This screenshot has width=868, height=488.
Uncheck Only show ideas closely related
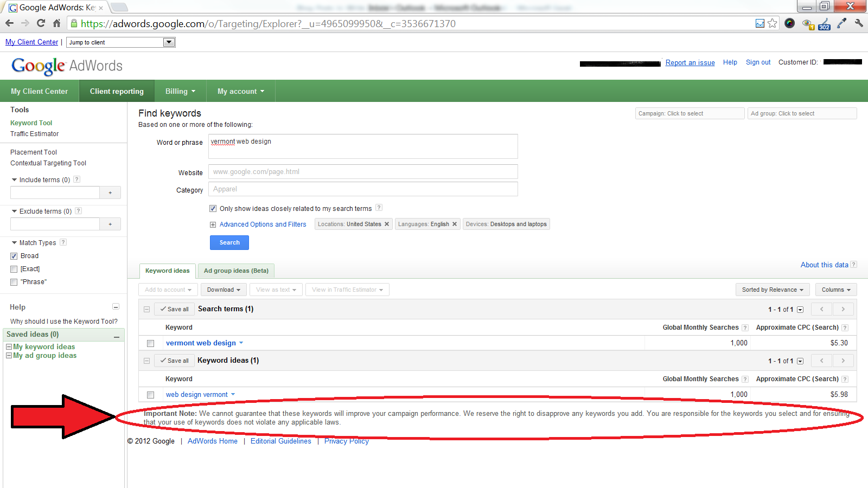click(213, 208)
